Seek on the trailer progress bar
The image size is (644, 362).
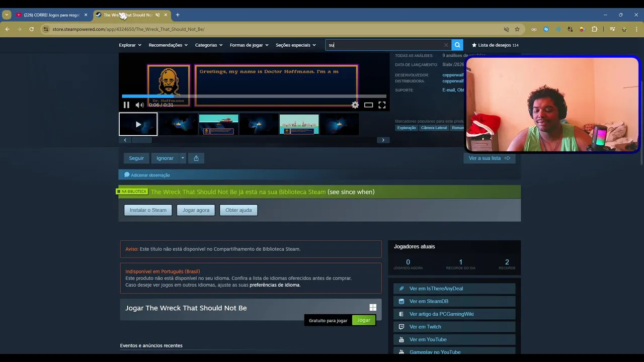(x=254, y=96)
